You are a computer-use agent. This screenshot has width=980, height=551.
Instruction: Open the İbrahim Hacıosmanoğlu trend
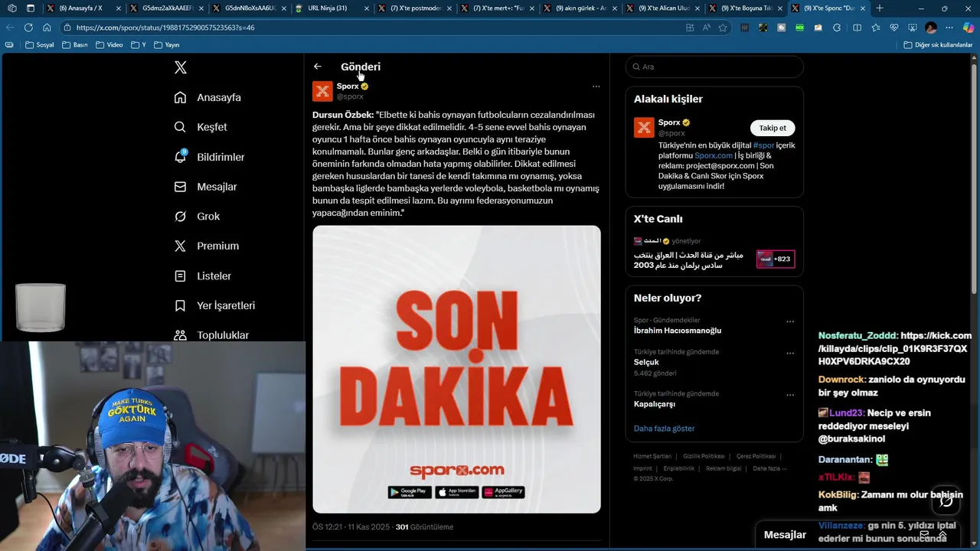tap(678, 331)
